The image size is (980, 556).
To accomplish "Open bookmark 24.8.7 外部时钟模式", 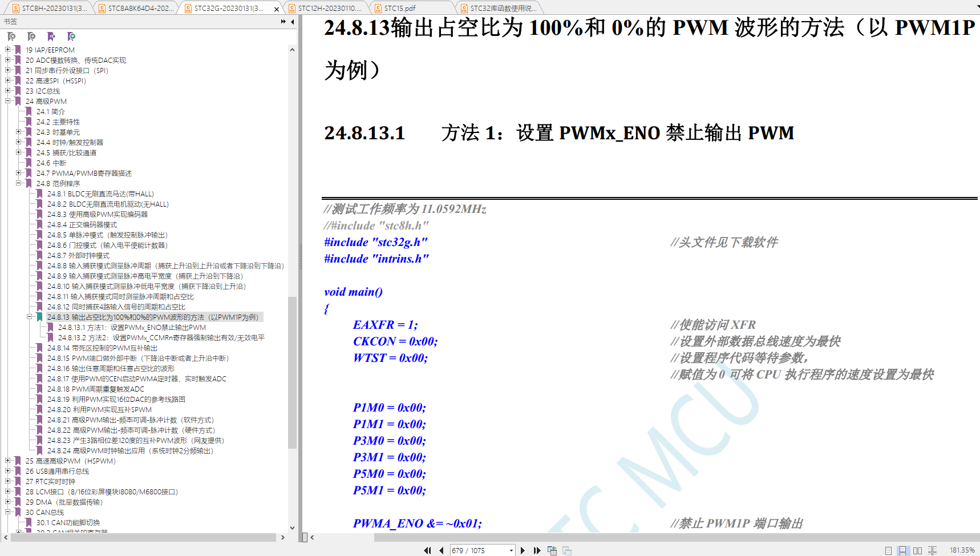I will click(79, 255).
